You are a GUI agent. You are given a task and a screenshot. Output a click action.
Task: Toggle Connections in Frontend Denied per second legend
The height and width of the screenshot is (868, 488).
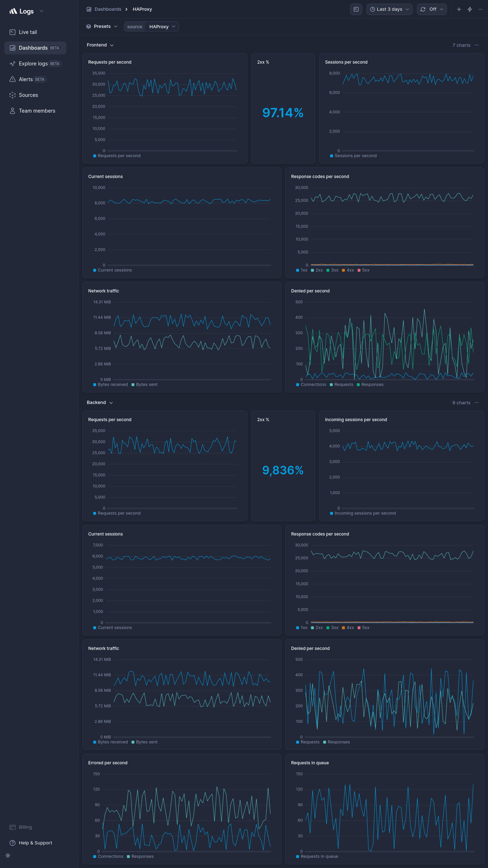point(311,385)
